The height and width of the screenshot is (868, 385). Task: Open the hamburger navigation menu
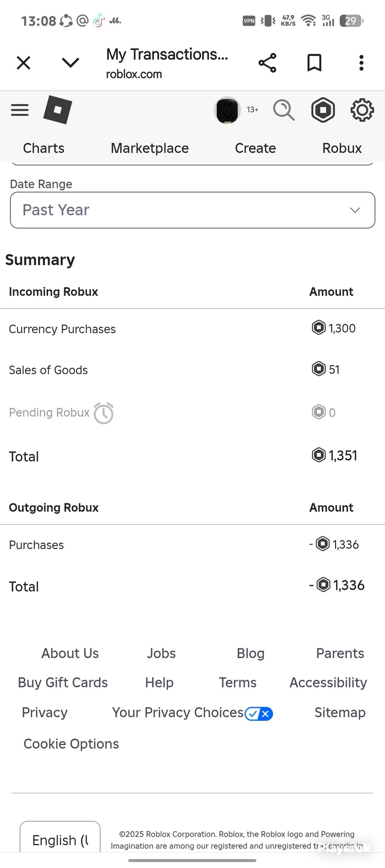(x=20, y=110)
